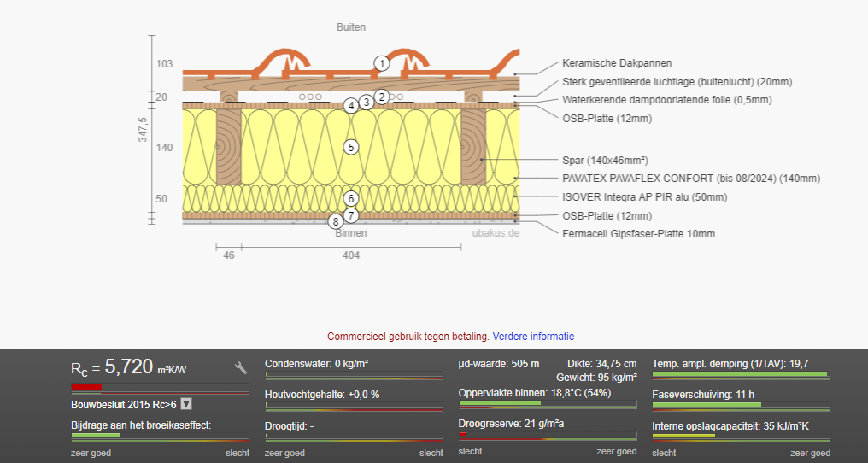Screen dimensions: 868x463
Task: Click the µd-waarde: 505 m value
Action: [x=499, y=364]
